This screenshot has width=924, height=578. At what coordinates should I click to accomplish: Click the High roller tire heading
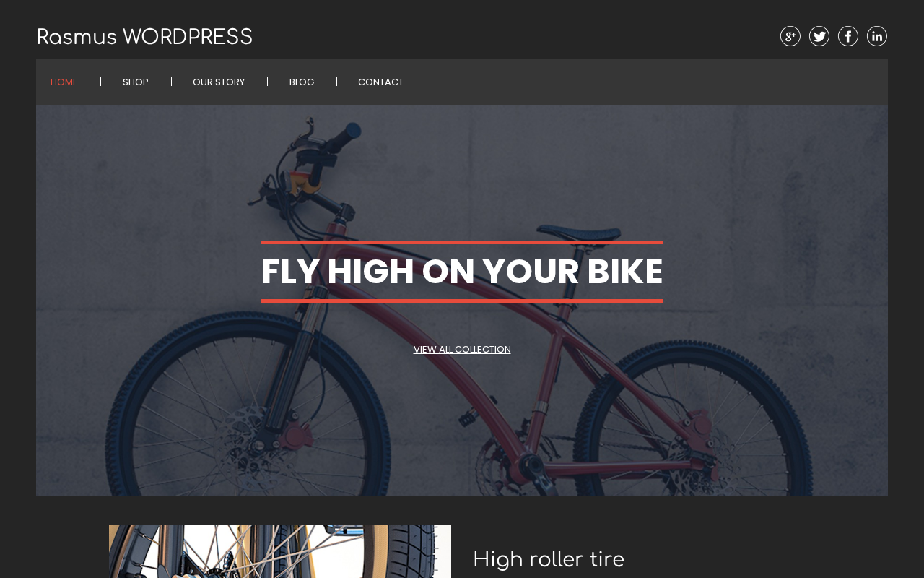(x=549, y=560)
